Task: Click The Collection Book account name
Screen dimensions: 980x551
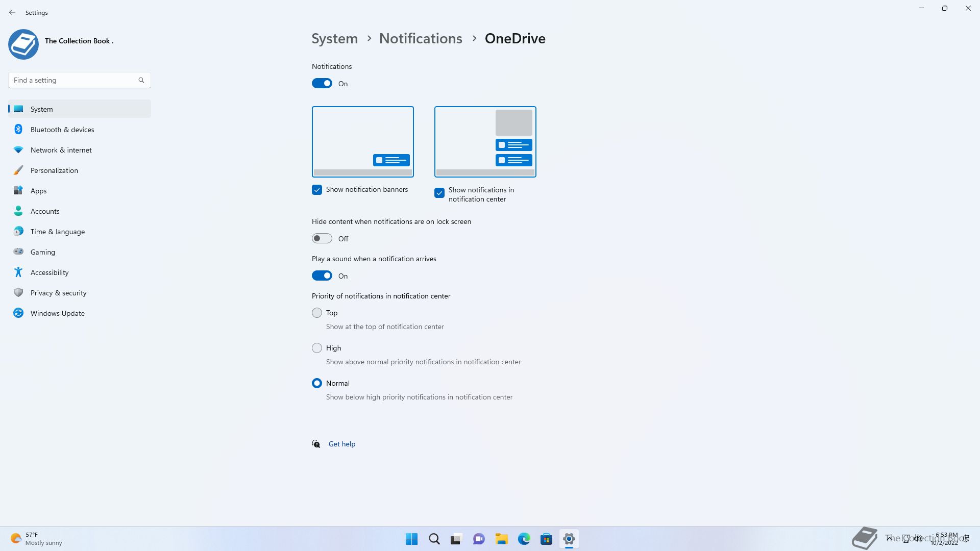Action: (x=79, y=41)
